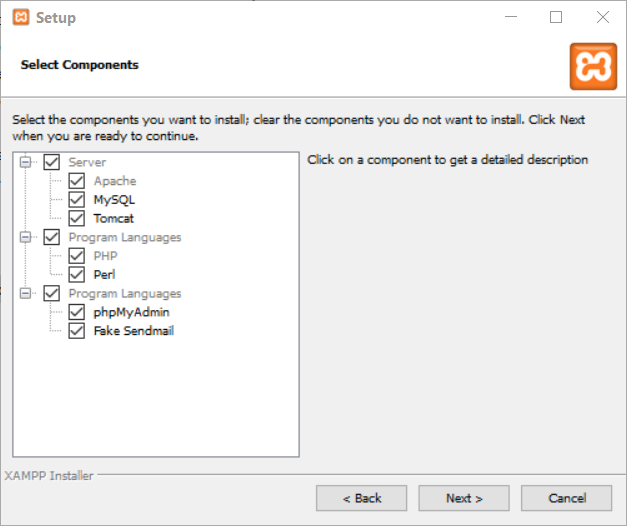Toggle the phpMyAdmin checkbox

76,312
